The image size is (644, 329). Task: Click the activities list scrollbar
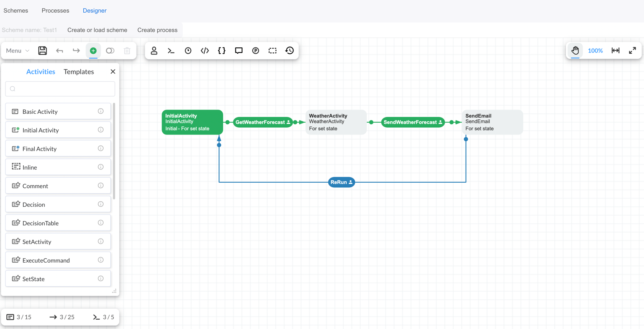[114, 151]
